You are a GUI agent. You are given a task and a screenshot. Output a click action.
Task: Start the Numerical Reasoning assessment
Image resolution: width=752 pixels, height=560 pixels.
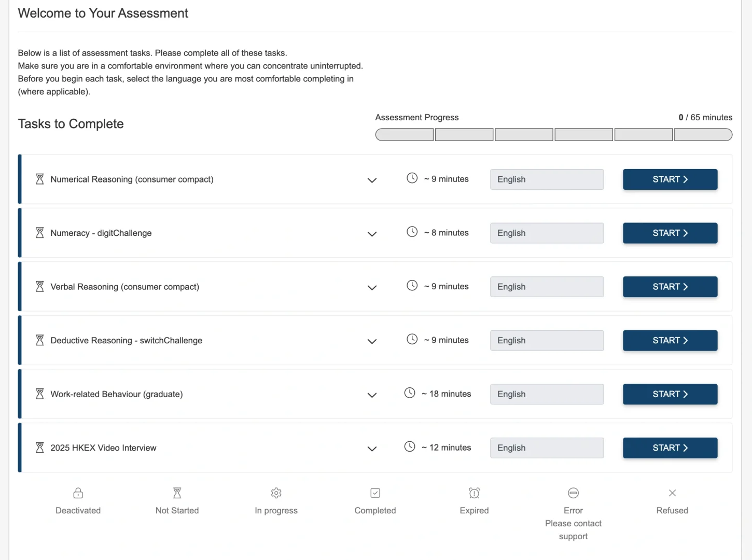point(670,179)
